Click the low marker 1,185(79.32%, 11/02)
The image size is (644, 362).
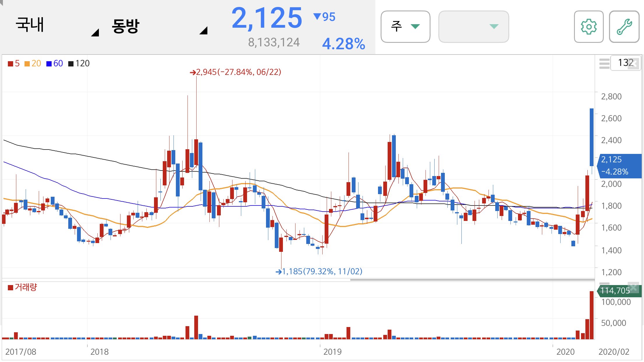[x=319, y=271]
